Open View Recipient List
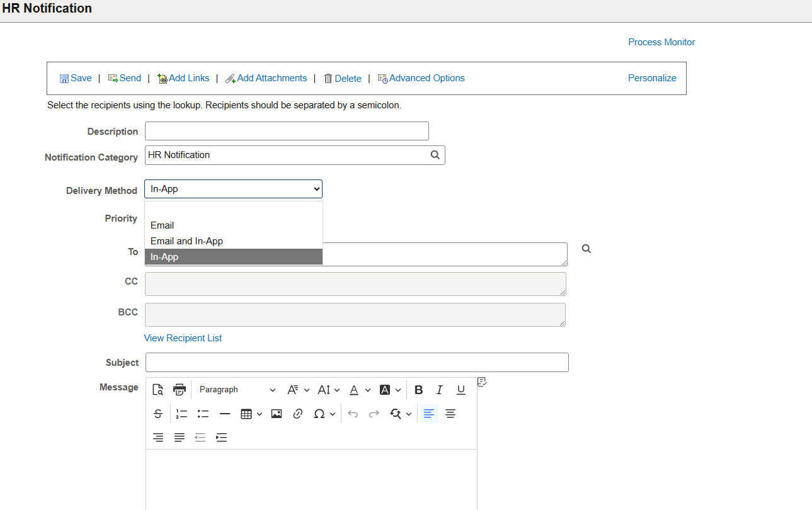This screenshot has height=510, width=812. [x=183, y=338]
